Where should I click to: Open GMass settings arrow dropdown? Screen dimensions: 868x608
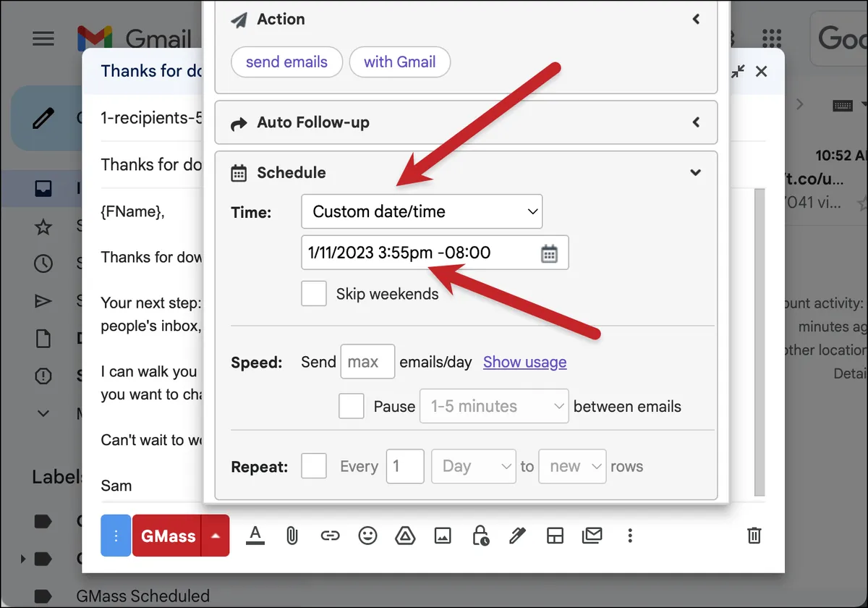(x=216, y=536)
